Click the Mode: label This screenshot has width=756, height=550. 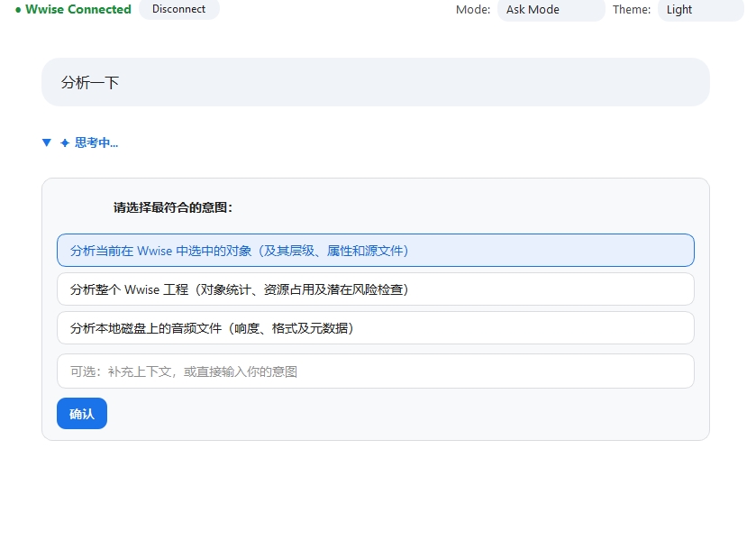pyautogui.click(x=473, y=10)
